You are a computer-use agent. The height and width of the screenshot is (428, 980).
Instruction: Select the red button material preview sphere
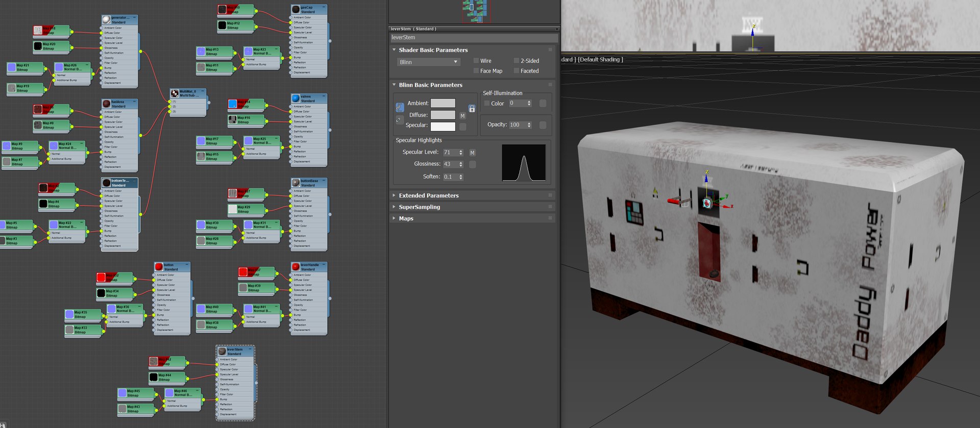(x=159, y=267)
